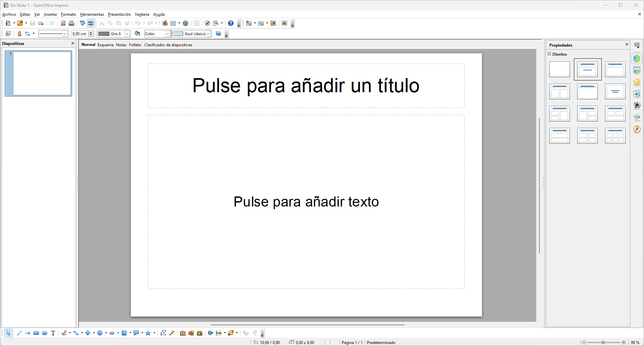The image size is (644, 346).
Task: Open Master Pages in sidebar
Action: [x=637, y=70]
